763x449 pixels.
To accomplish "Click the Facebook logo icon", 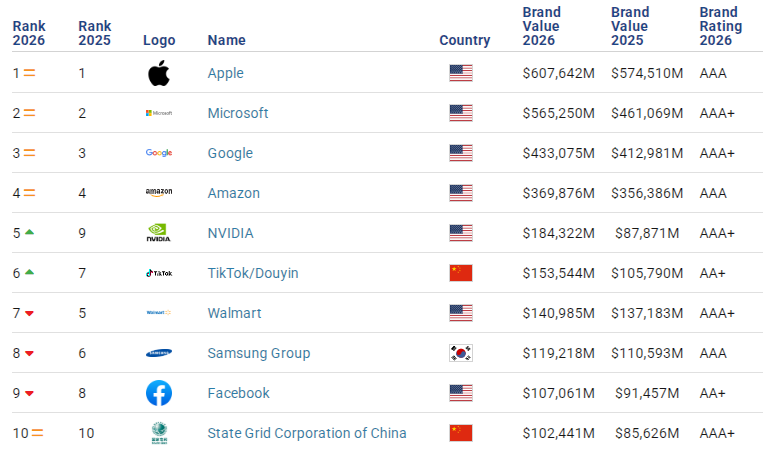I will [158, 393].
